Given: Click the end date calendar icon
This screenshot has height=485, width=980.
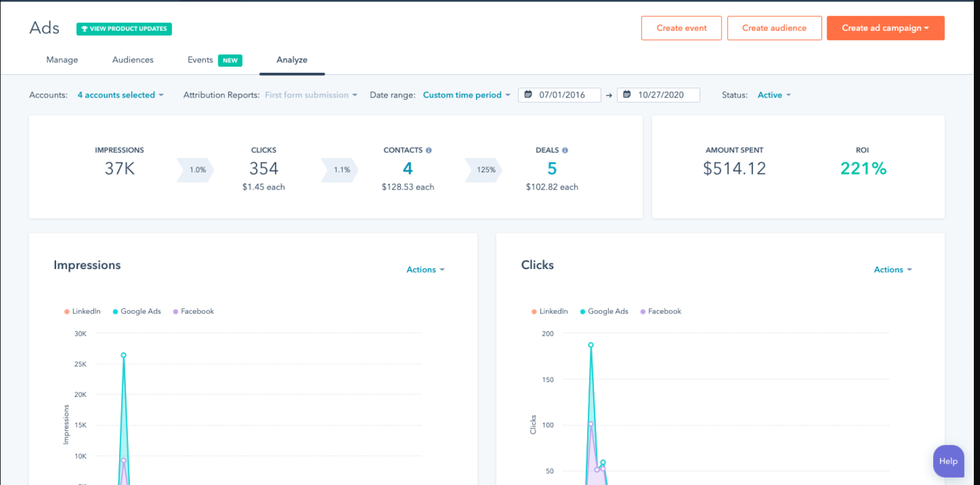Looking at the screenshot, I should pyautogui.click(x=627, y=94).
